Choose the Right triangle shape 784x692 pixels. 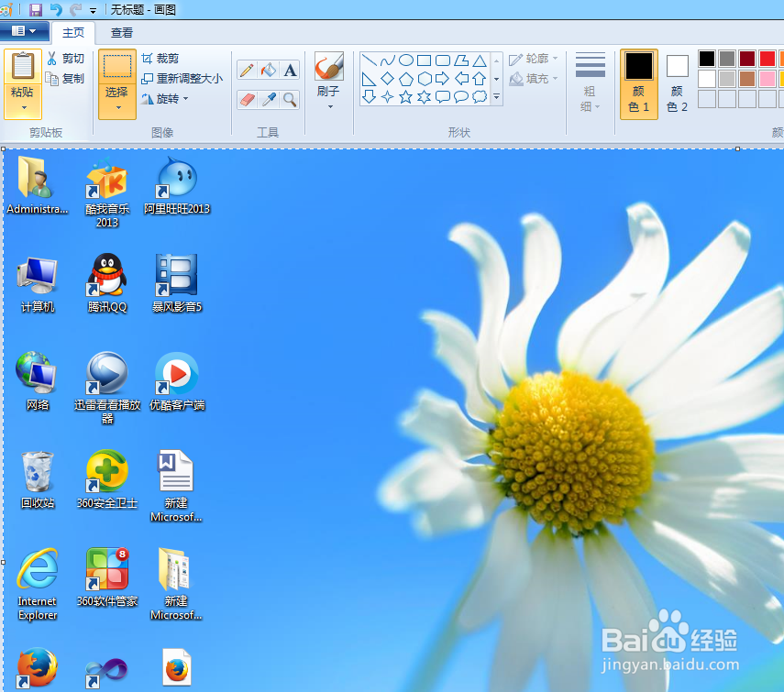[369, 79]
